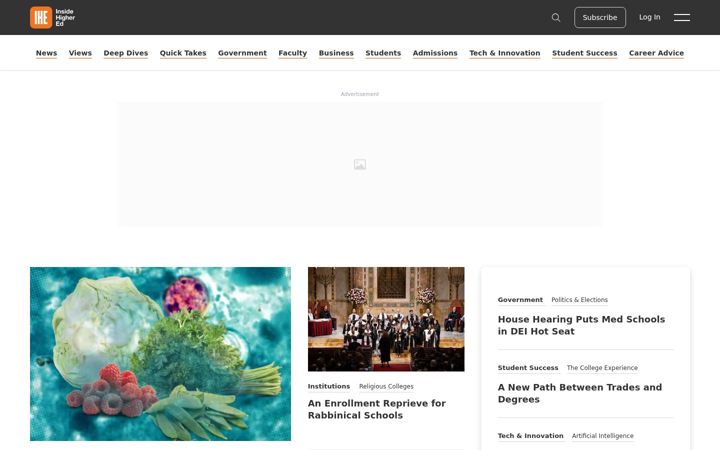
Task: Click the Religious Colleges tag
Action: click(x=386, y=386)
